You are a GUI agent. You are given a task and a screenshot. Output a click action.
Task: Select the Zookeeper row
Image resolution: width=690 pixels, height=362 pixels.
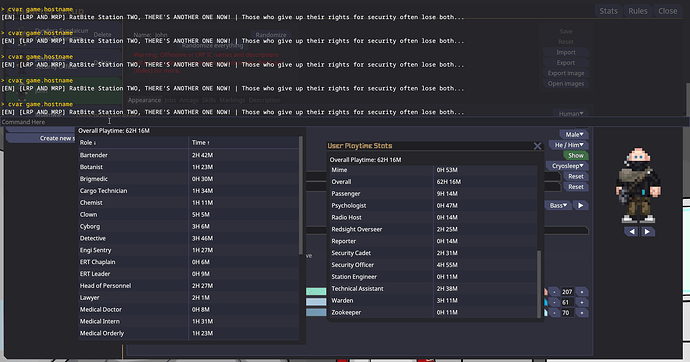click(433, 312)
